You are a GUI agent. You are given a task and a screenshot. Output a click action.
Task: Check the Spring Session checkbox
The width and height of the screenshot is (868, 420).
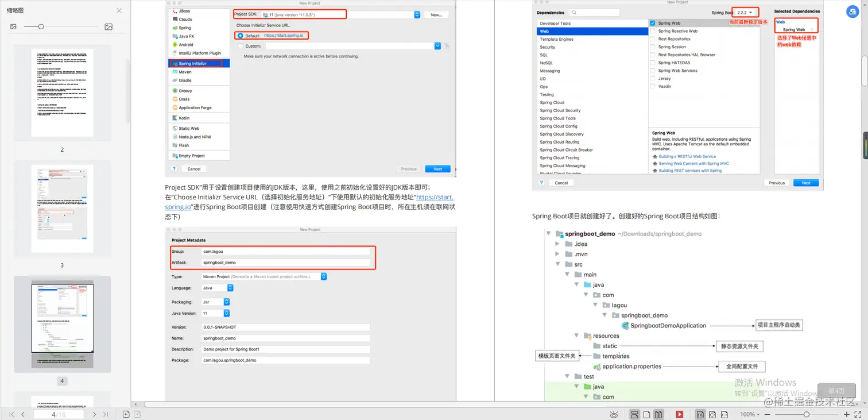point(653,47)
